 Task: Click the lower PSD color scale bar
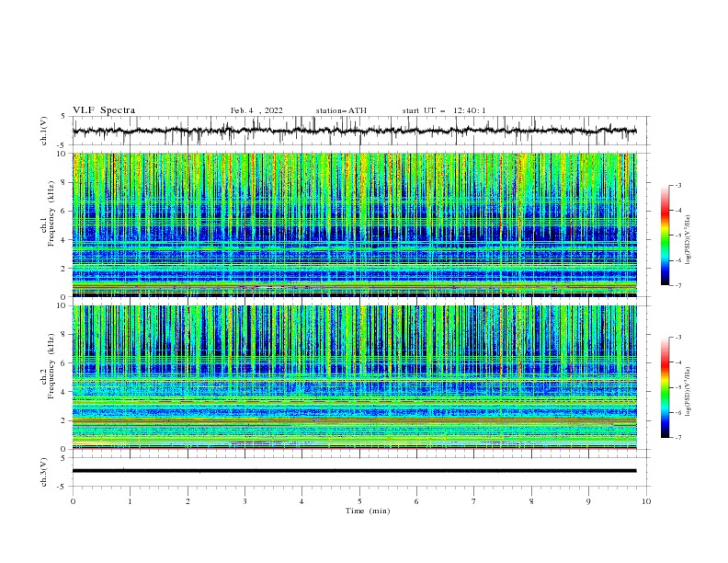[665, 387]
